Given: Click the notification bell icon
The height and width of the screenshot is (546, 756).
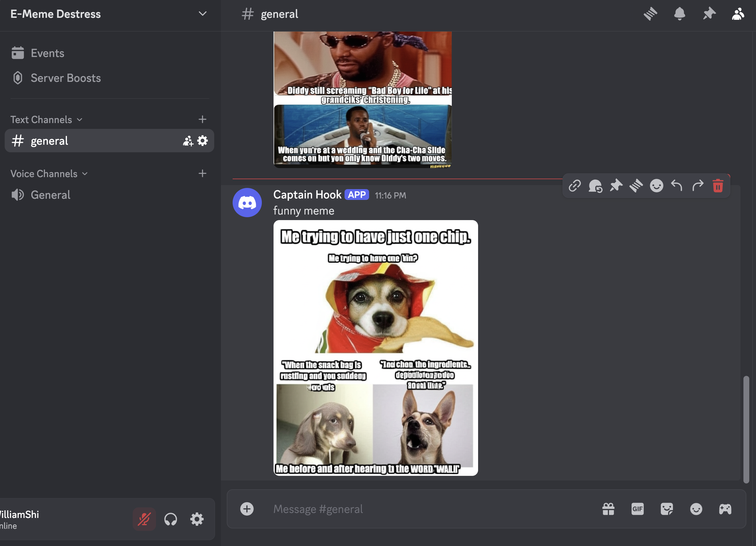Looking at the screenshot, I should pyautogui.click(x=679, y=14).
